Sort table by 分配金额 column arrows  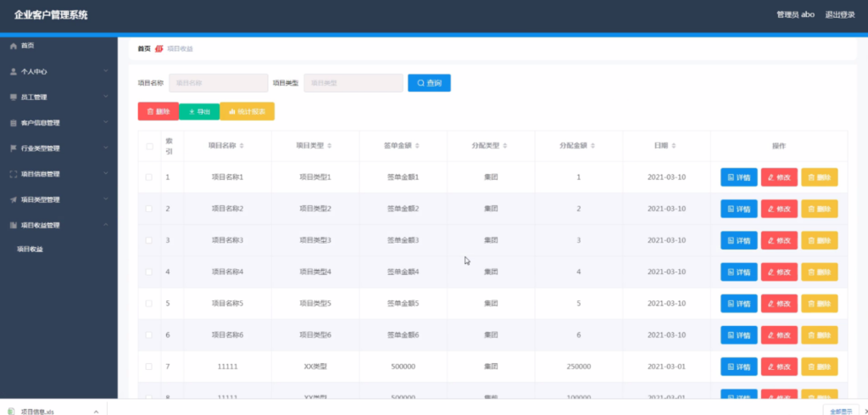click(x=593, y=146)
